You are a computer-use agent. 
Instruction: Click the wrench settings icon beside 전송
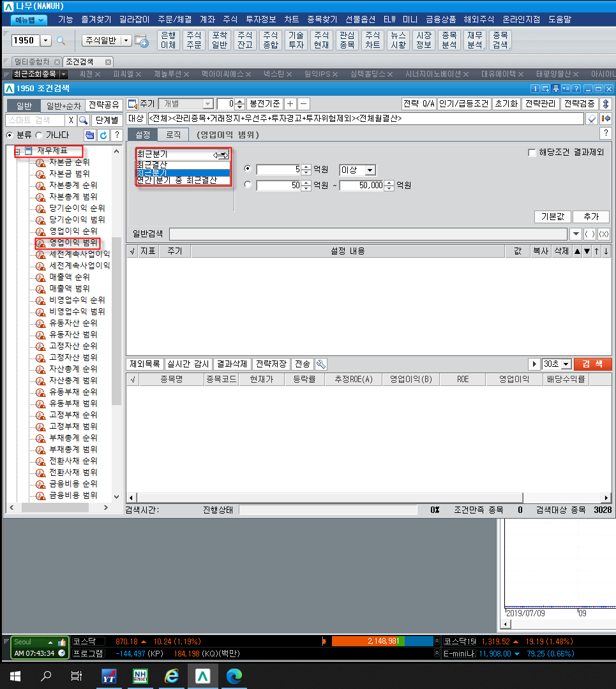(321, 364)
